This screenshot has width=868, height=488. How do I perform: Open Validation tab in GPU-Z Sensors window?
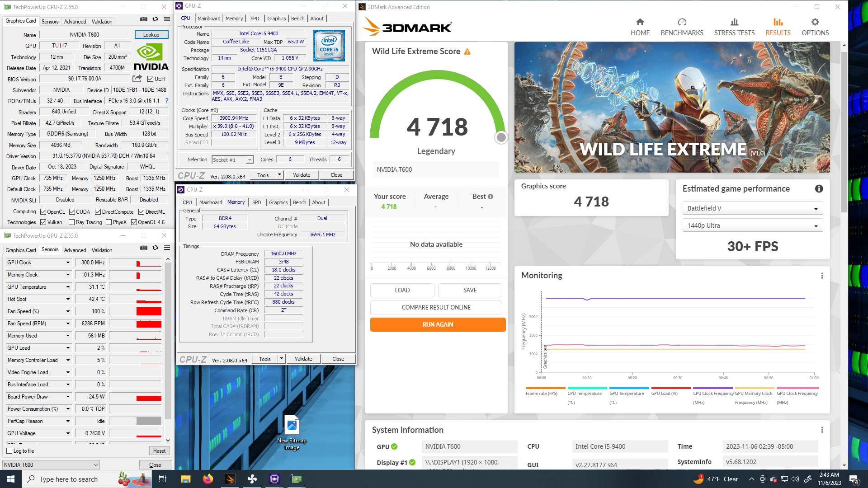(102, 250)
